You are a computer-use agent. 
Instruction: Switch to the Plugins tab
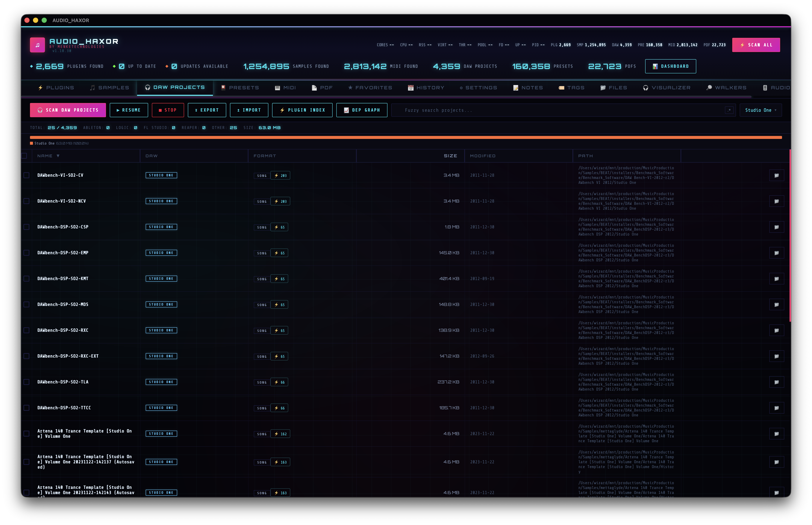coord(56,88)
